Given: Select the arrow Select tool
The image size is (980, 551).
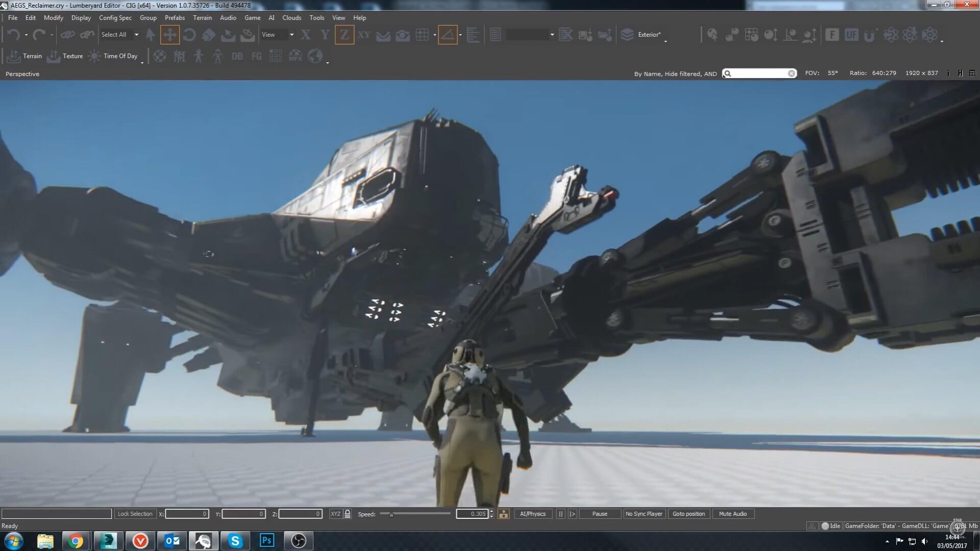Looking at the screenshot, I should [x=150, y=35].
